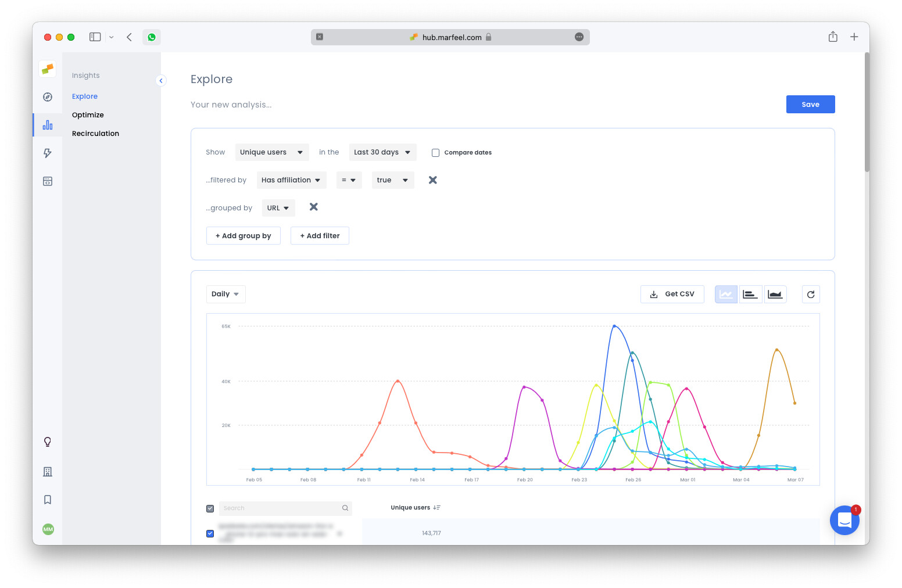Download data with Get CSV
Image resolution: width=902 pixels, height=588 pixels.
coord(672,294)
